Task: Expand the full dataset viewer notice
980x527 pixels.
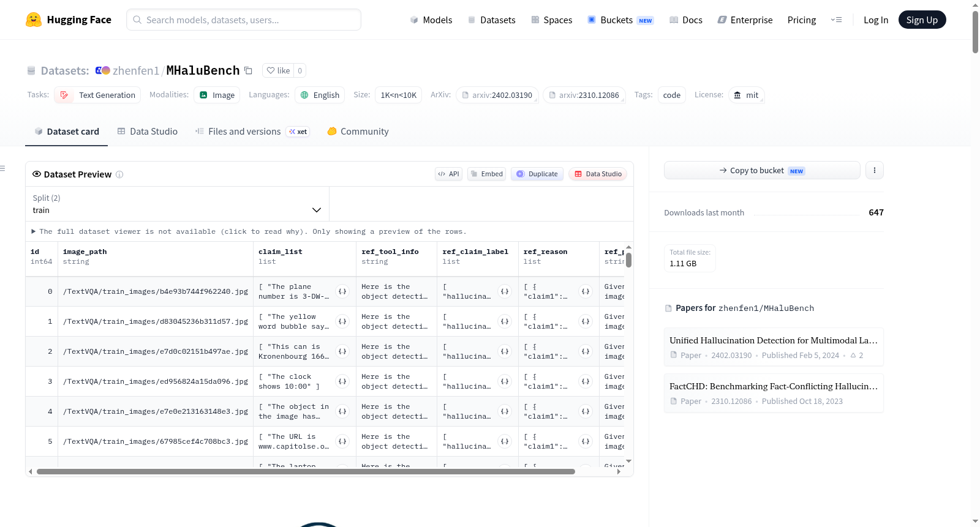Action: click(249, 231)
